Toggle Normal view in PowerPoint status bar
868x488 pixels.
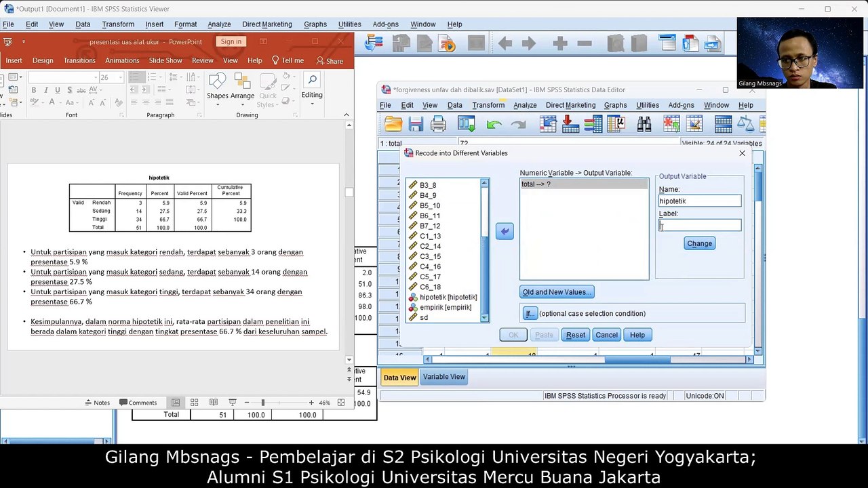pyautogui.click(x=176, y=403)
